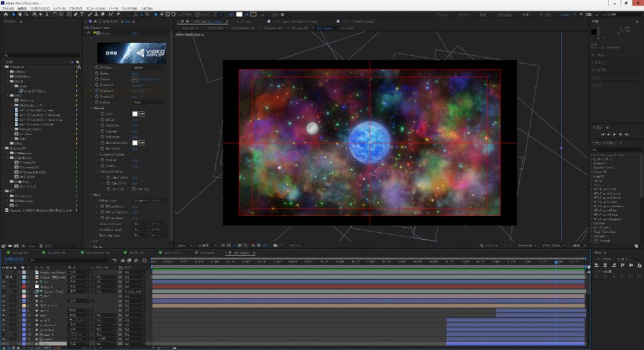This screenshot has height=350, width=644.
Task: Jump to last frame in Preview panel
Action: point(627,134)
